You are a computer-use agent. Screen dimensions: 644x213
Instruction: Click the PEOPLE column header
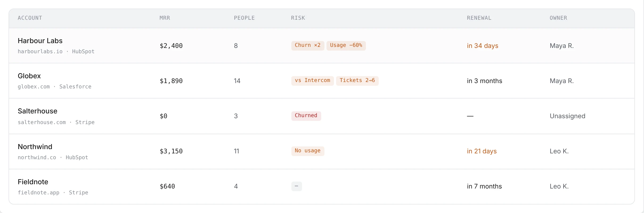pyautogui.click(x=244, y=18)
